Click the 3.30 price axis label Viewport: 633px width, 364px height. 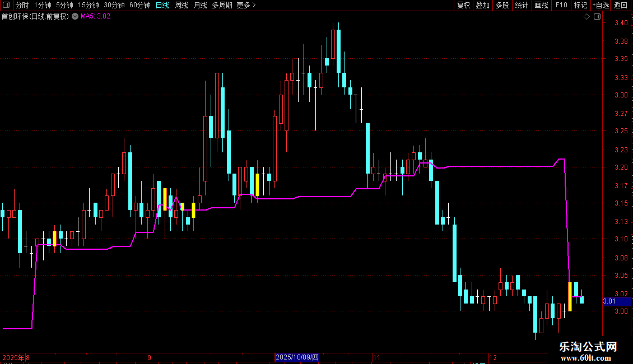pos(621,95)
